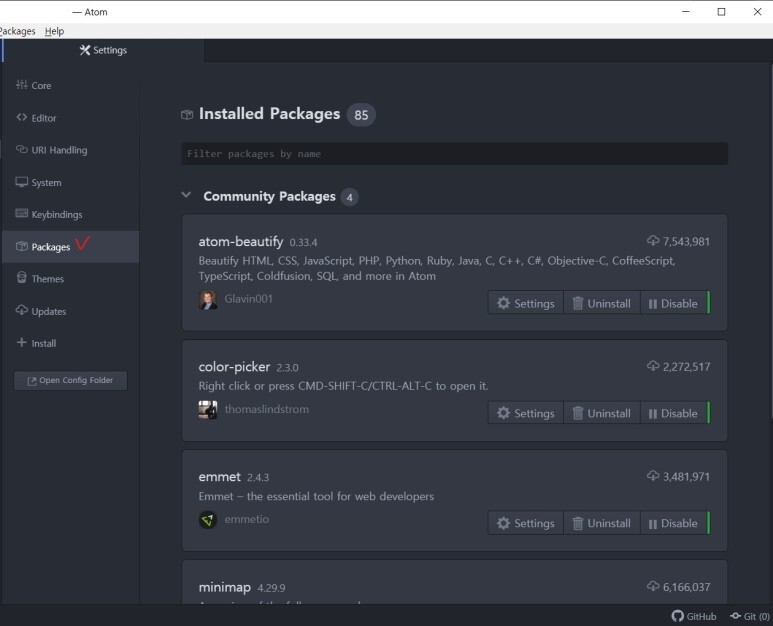The width and height of the screenshot is (773, 626).
Task: Click the Glavin001 avatar image
Action: tap(208, 300)
